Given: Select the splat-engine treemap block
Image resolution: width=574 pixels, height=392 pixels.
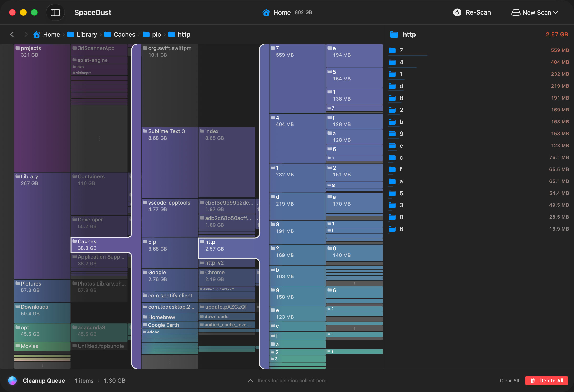Looking at the screenshot, I should (x=99, y=60).
